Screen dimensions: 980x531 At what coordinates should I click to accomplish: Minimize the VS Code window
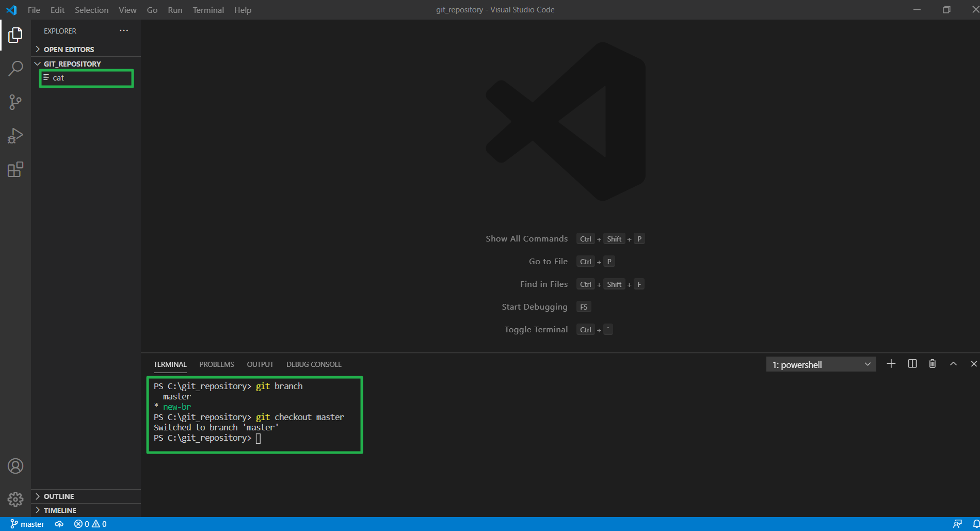click(x=917, y=10)
